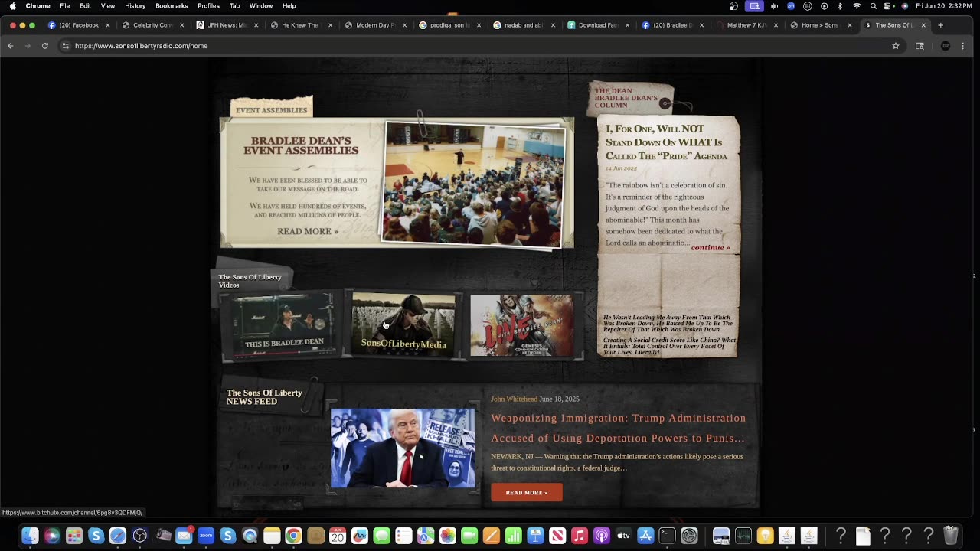Open the date and time in menu bar
Viewport: 980px width, 551px height.
click(x=944, y=6)
